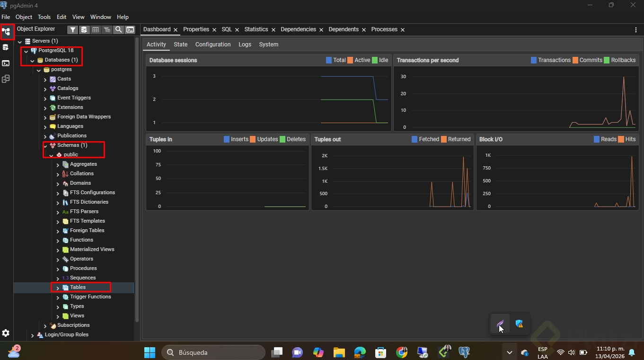The width and height of the screenshot is (644, 360).
Task: Open the tab panel kebab menu
Action: pos(636,29)
